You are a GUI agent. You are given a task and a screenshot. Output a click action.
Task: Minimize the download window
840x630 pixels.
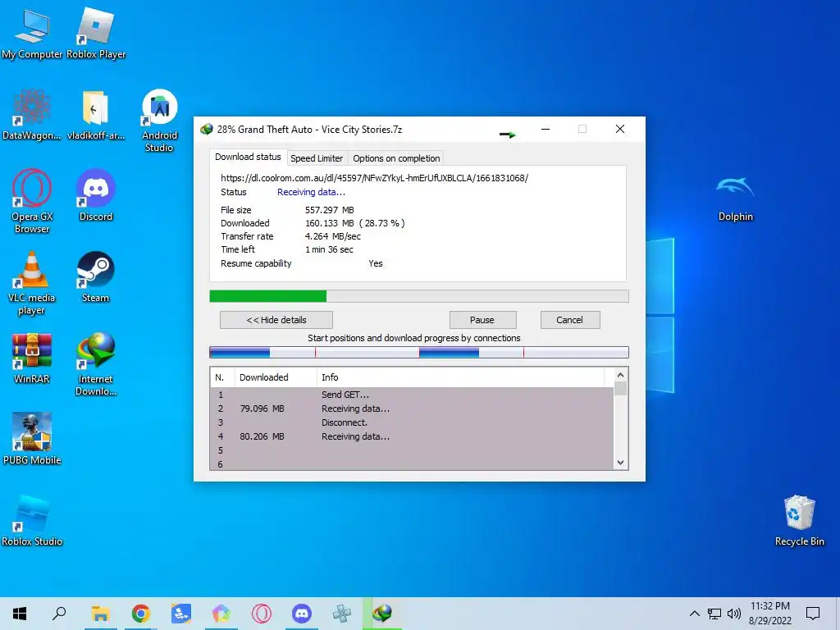pyautogui.click(x=546, y=129)
